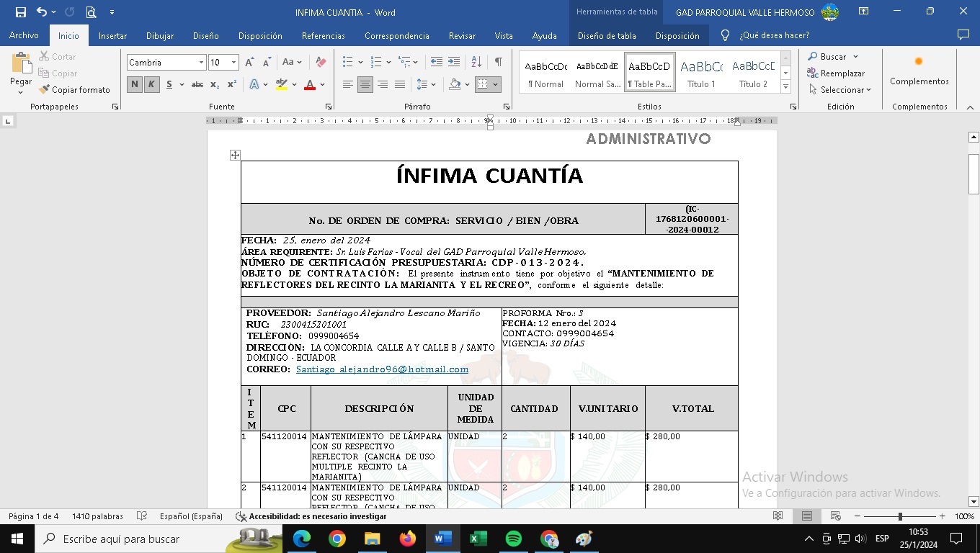Image resolution: width=980 pixels, height=553 pixels.
Task: Click the increase indent icon
Action: coord(453,63)
